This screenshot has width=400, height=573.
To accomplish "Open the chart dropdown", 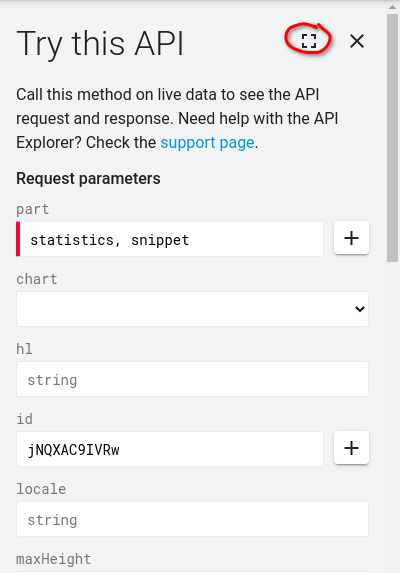I will 193,309.
